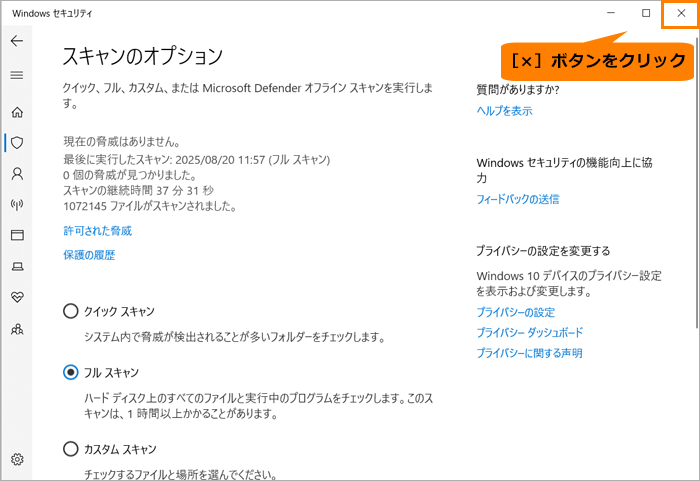
Task: Click the プライバシーの設定を変更する heading
Action: (x=543, y=251)
